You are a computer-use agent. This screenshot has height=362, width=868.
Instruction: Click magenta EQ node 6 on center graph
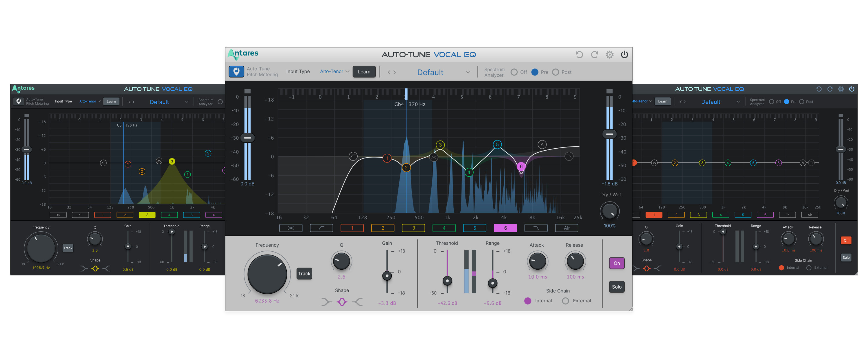tap(521, 166)
